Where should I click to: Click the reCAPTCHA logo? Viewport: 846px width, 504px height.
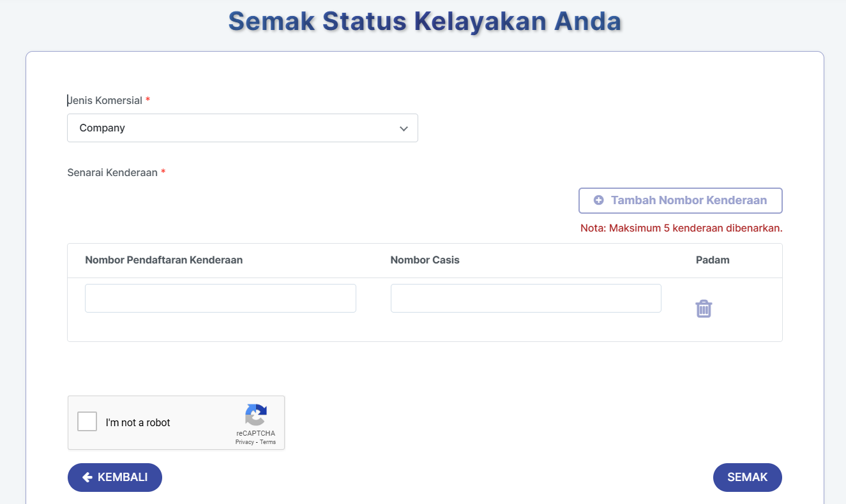pos(255,415)
